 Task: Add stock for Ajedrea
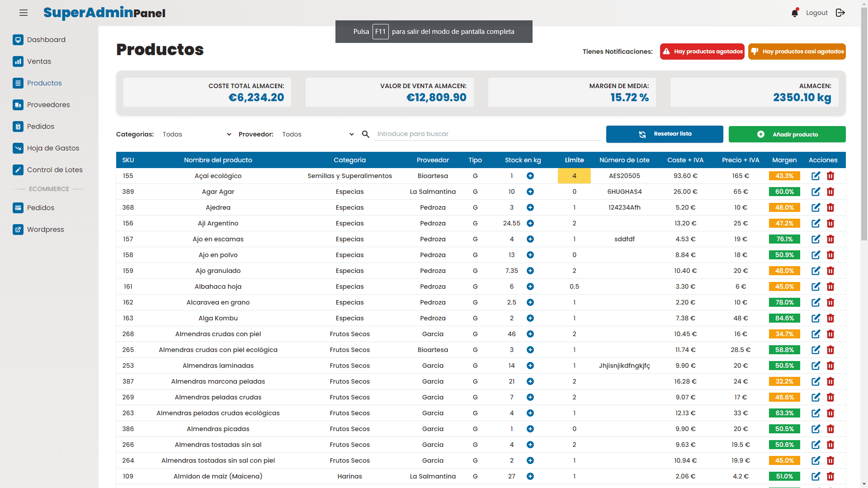[530, 207]
